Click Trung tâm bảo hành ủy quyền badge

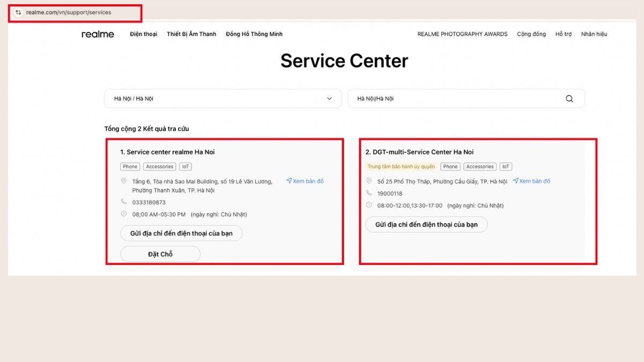point(401,167)
